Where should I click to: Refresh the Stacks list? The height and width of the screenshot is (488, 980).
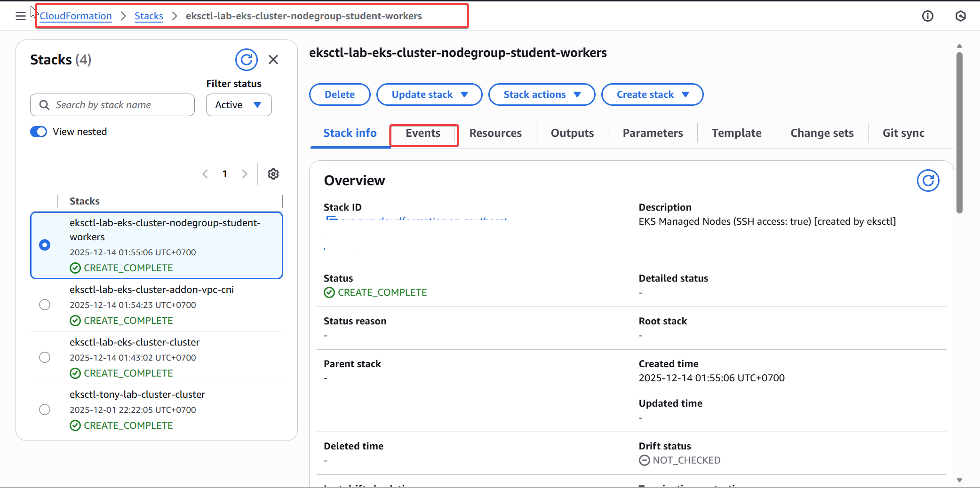[x=246, y=60]
